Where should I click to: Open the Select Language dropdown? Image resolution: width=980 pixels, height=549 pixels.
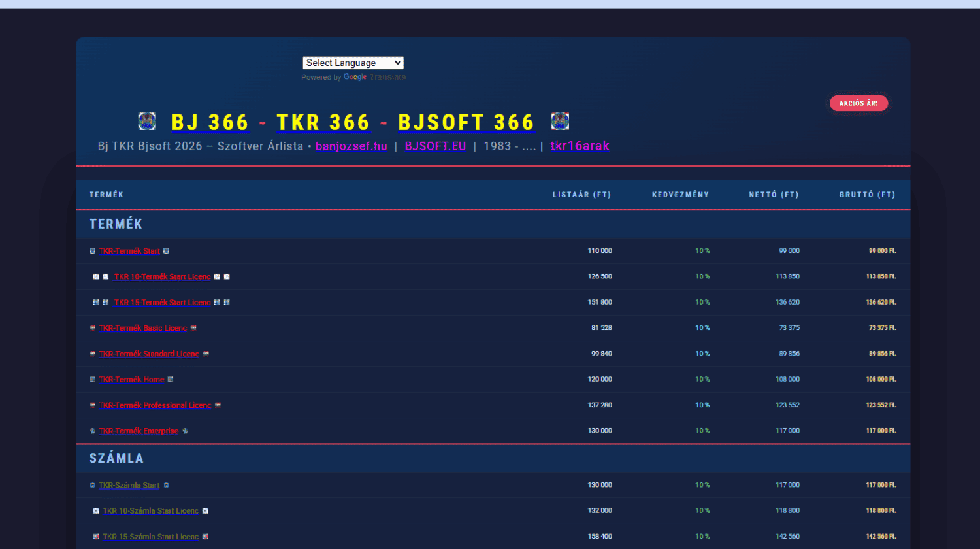coord(353,63)
